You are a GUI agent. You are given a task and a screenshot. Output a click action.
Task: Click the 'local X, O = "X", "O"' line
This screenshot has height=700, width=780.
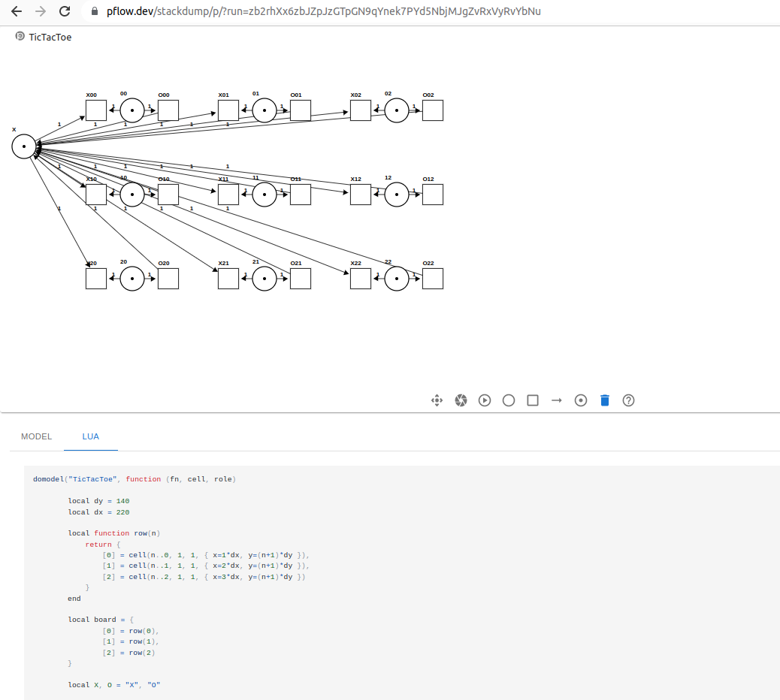114,685
